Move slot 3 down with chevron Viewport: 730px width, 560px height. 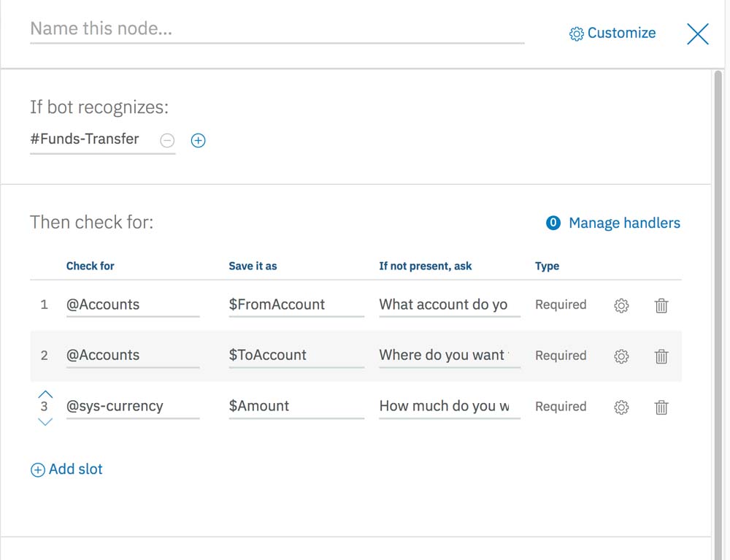click(45, 421)
